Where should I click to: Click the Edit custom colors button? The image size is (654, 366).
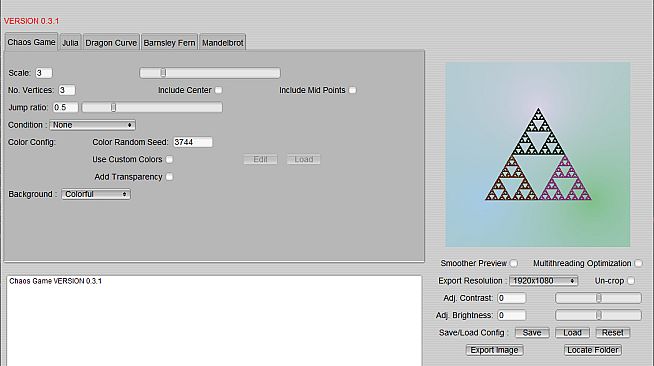click(x=260, y=159)
